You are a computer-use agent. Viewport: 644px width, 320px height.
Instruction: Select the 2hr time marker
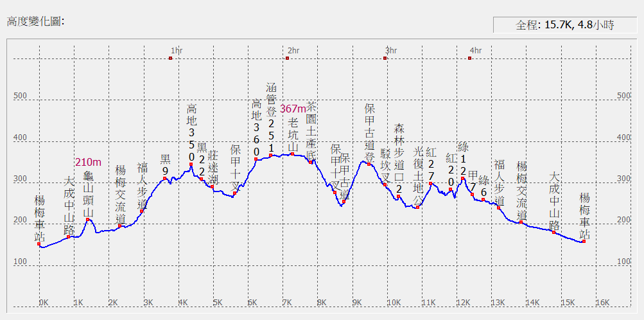pos(287,58)
